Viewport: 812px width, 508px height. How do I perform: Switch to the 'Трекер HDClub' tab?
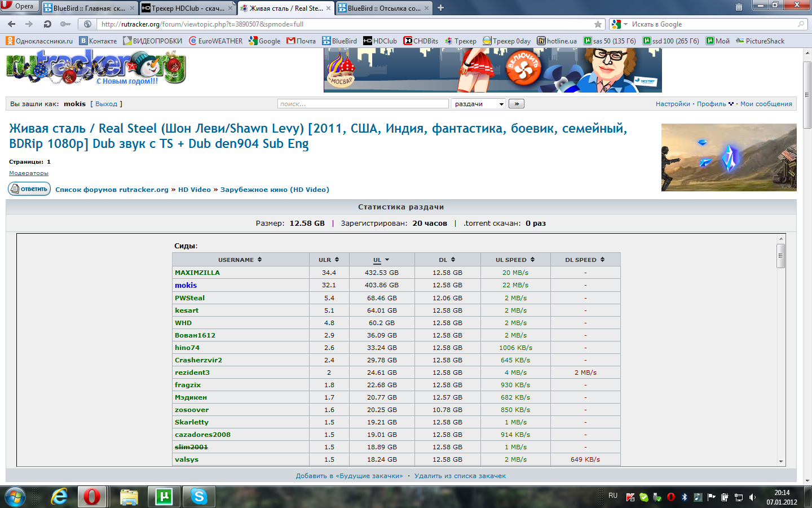pos(187,8)
